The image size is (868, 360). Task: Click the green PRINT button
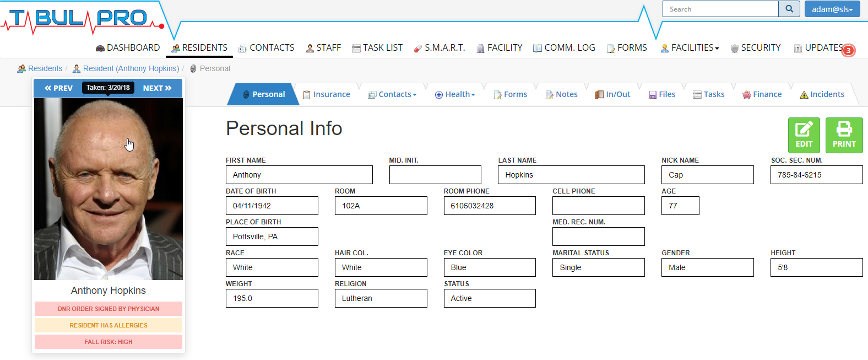click(x=844, y=135)
